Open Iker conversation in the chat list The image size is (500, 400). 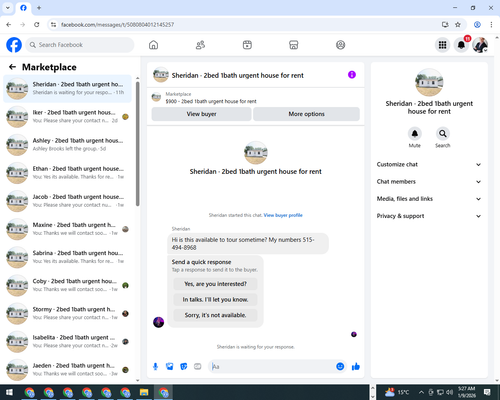67,117
